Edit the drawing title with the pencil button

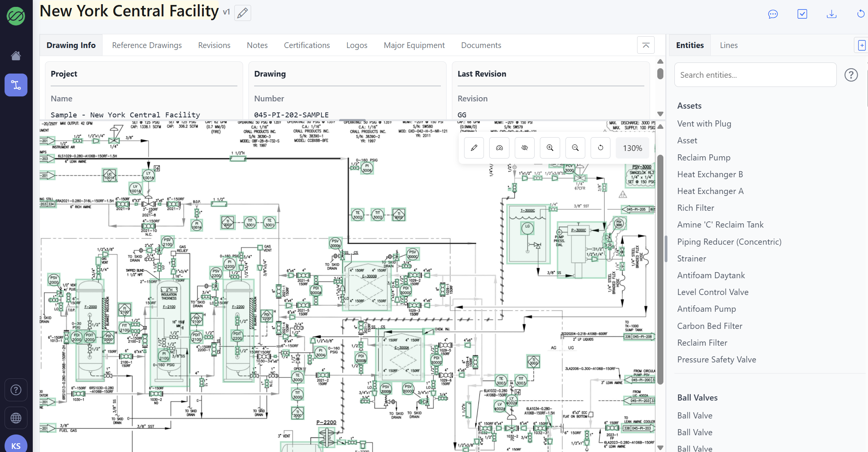(242, 13)
